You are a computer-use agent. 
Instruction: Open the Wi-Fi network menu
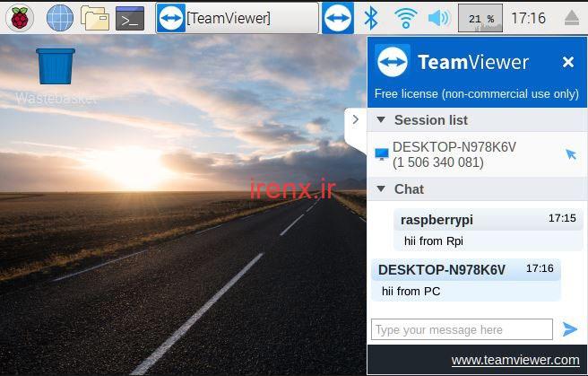[x=405, y=17]
